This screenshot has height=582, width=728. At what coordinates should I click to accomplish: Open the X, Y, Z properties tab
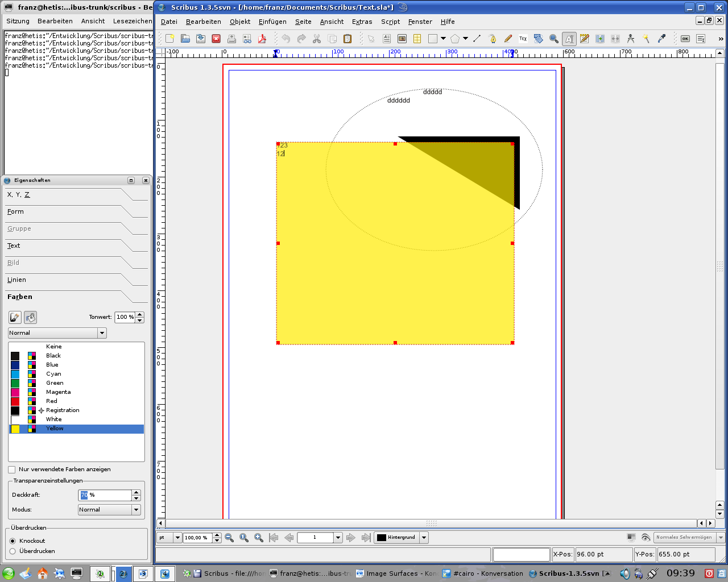tap(18, 194)
